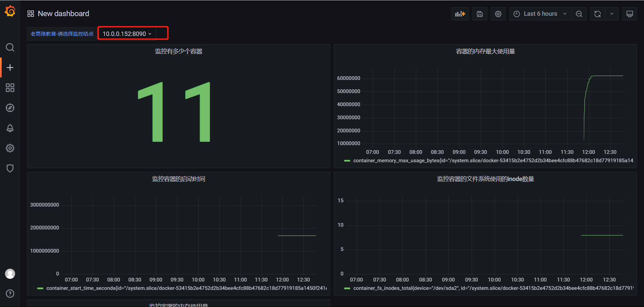
Task: Open the Explore compass icon
Action: [10, 108]
